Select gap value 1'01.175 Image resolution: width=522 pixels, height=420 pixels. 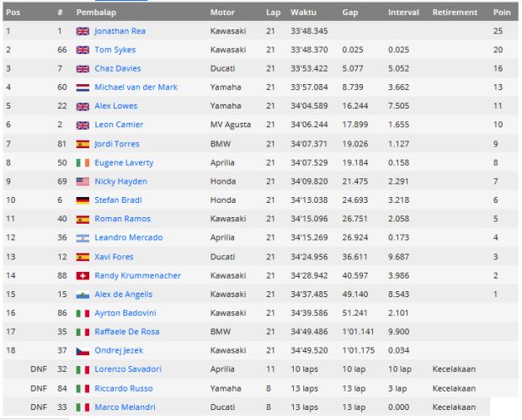coord(358,350)
